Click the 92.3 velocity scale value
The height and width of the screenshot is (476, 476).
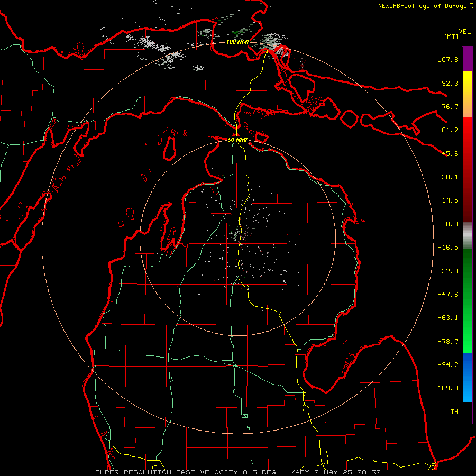pyautogui.click(x=450, y=83)
